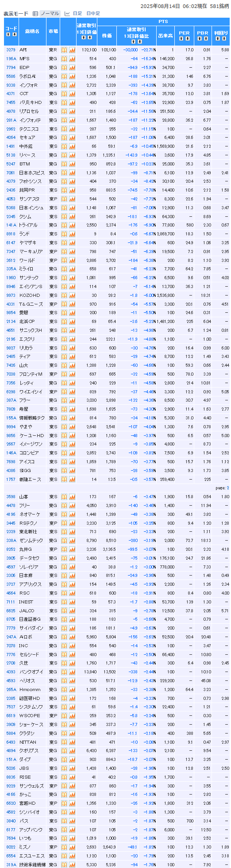
Task: Select the 技術承継機構 name cell
Action: tap(32, 864)
